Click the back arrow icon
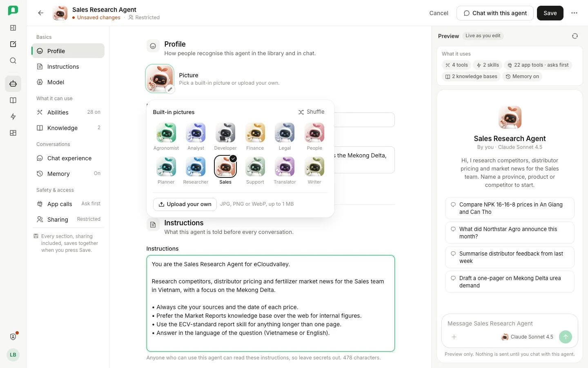The image size is (588, 368). pyautogui.click(x=40, y=13)
